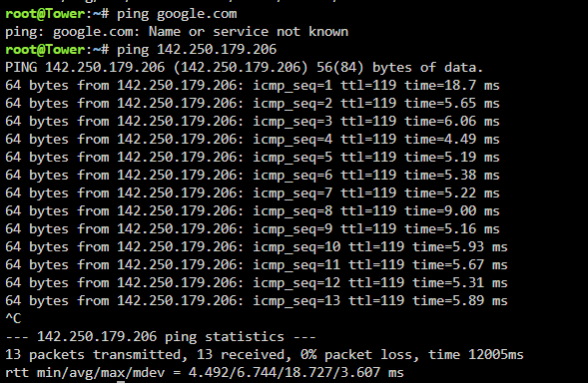Viewport: 588px width, 383px height.
Task: Click the icmp_seq=13 reply line
Action: 257,301
